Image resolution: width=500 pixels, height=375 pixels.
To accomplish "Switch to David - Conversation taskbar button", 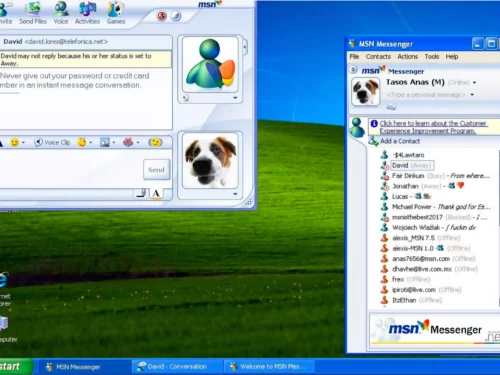I will (x=177, y=367).
